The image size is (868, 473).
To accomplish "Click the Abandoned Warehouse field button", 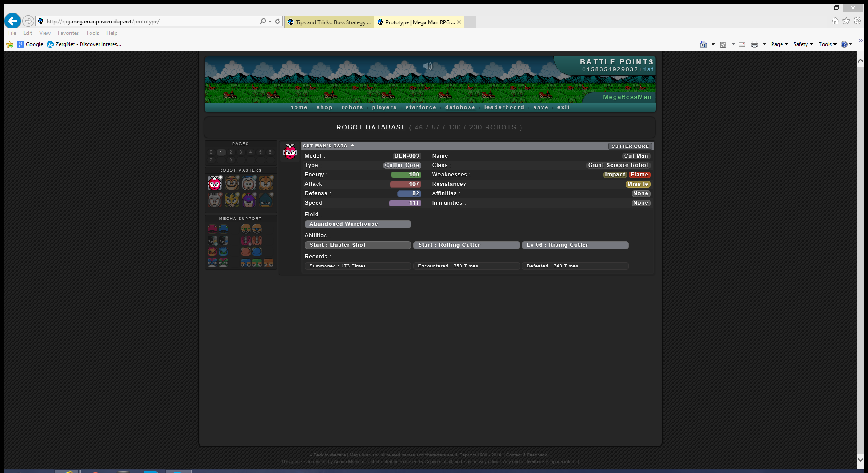I will (358, 224).
